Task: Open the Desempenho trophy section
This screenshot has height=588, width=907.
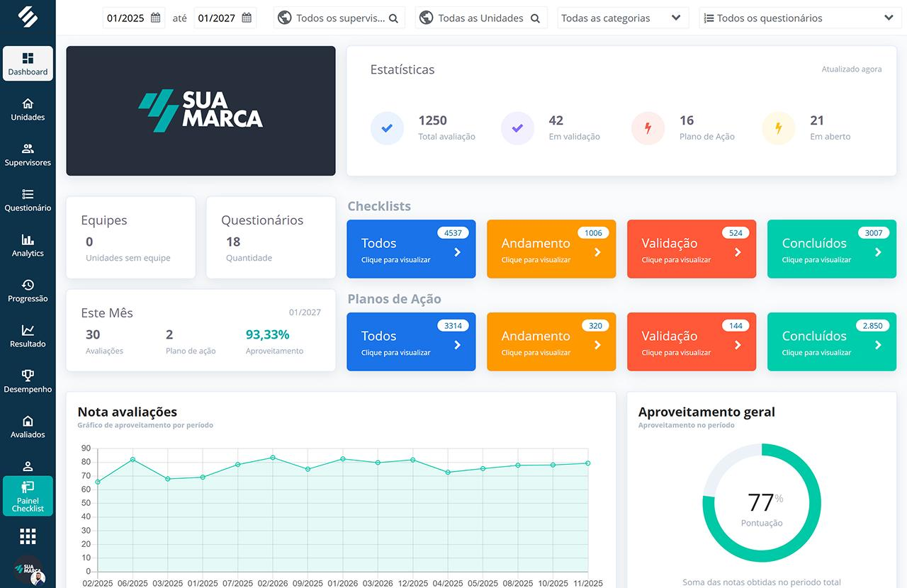Action: (x=28, y=382)
